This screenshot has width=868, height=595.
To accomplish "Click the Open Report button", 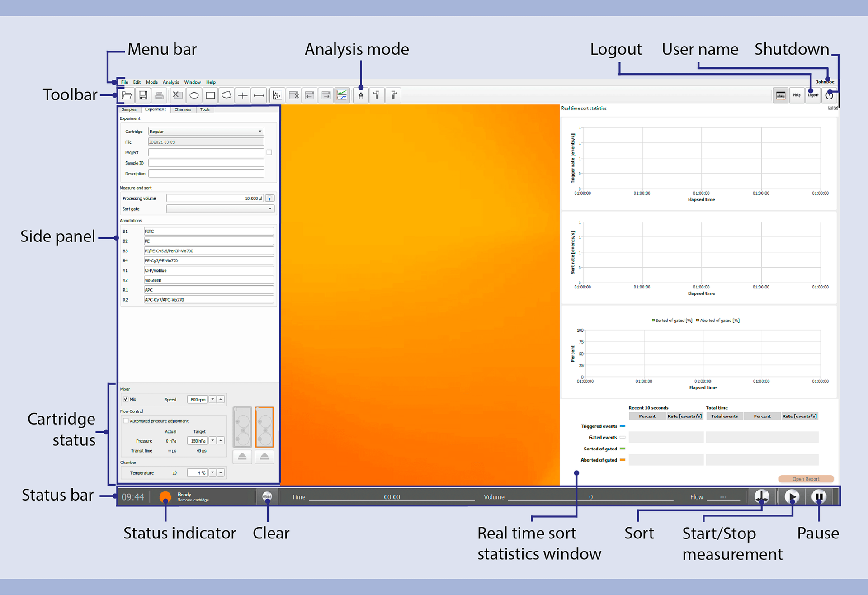I will [806, 479].
